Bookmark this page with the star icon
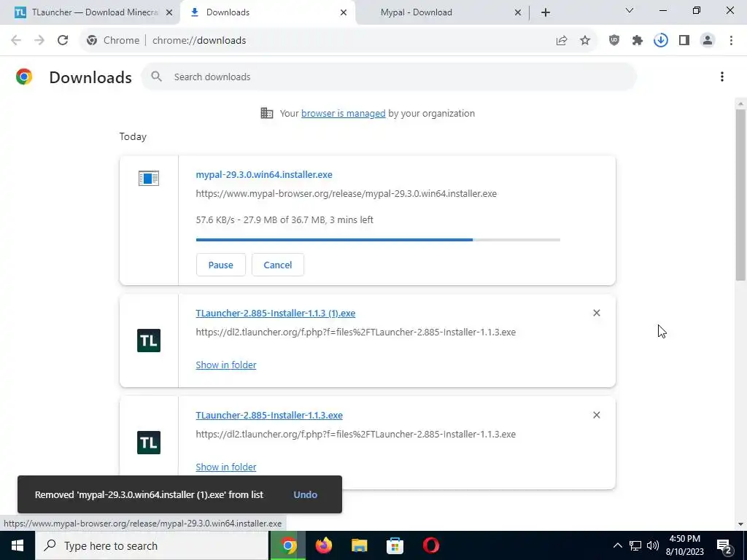Viewport: 747px width, 560px height. pyautogui.click(x=585, y=41)
